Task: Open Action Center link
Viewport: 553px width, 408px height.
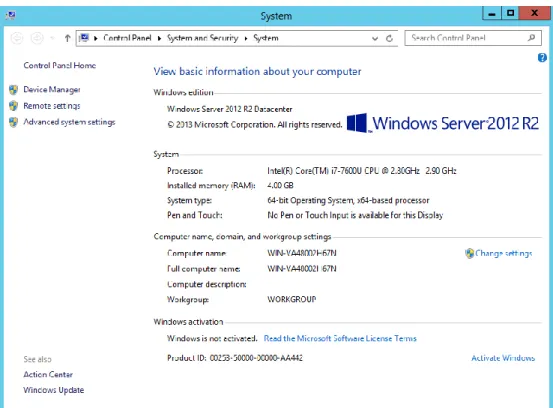Action: (48, 374)
